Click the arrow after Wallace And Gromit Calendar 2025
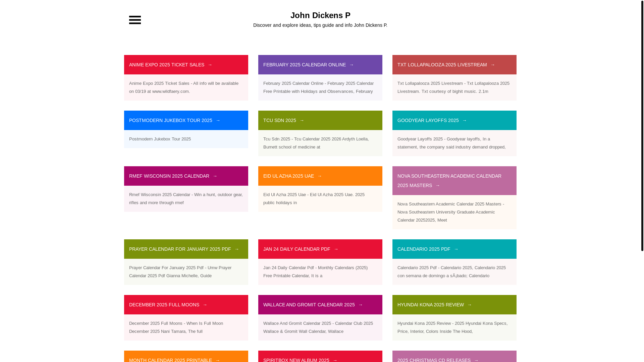Screen dimensions: 644x362 (361, 305)
